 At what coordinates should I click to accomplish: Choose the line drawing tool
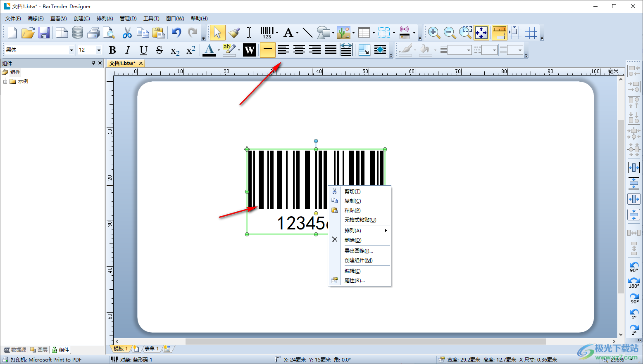click(x=307, y=33)
